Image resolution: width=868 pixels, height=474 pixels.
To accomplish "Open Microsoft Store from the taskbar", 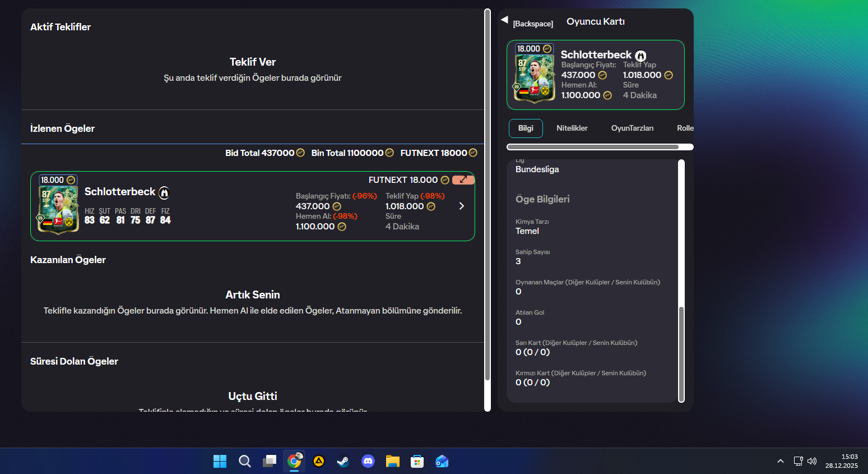I will [417, 461].
